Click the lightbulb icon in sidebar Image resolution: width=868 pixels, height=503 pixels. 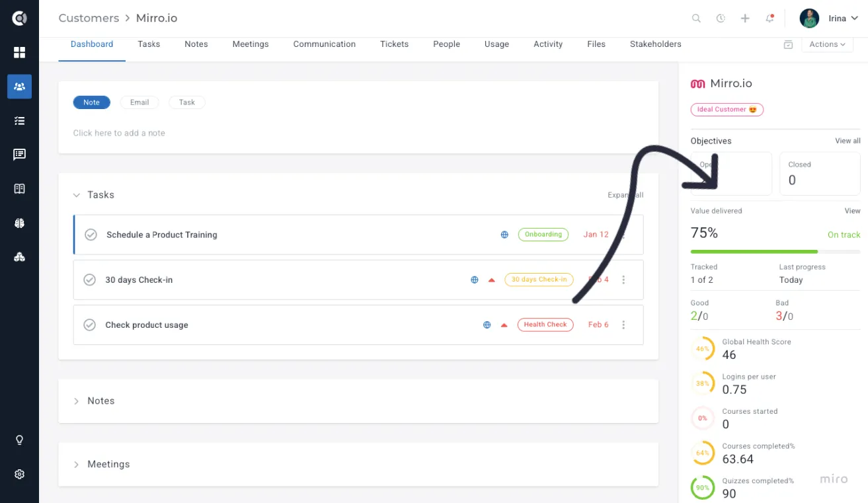point(19,440)
